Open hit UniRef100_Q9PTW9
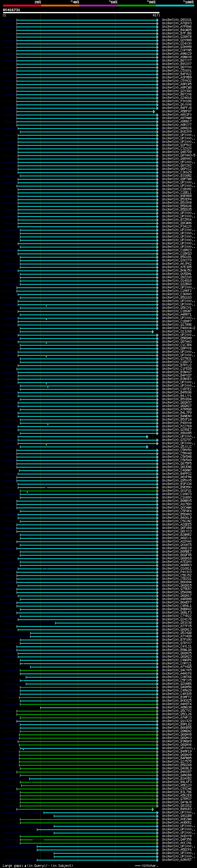This screenshot has width=197, height=868. 176,179
